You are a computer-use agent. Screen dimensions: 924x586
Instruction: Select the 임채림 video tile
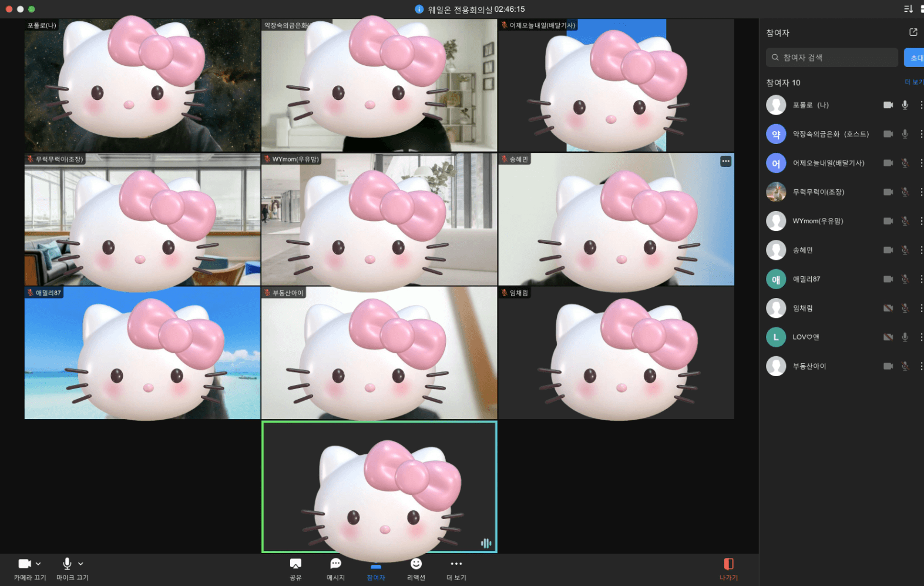[616, 353]
